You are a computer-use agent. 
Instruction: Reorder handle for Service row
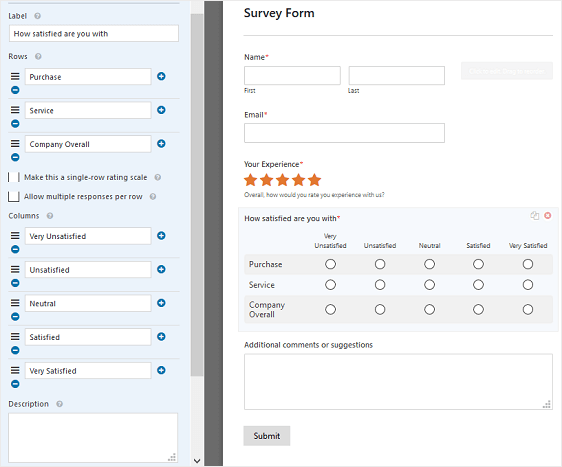pos(15,110)
